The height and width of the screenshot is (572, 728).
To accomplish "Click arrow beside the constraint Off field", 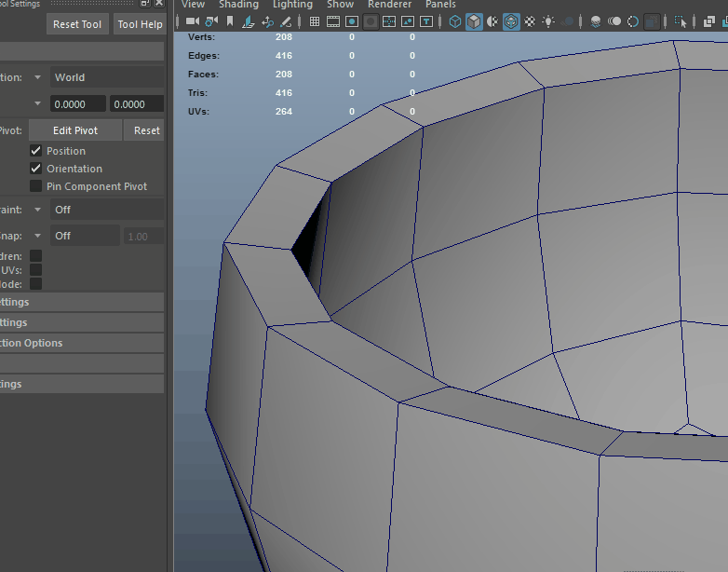I will point(37,210).
